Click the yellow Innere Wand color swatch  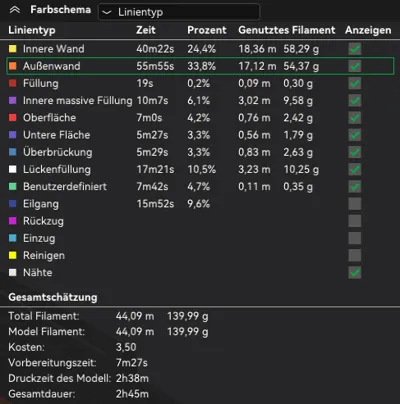[13, 49]
